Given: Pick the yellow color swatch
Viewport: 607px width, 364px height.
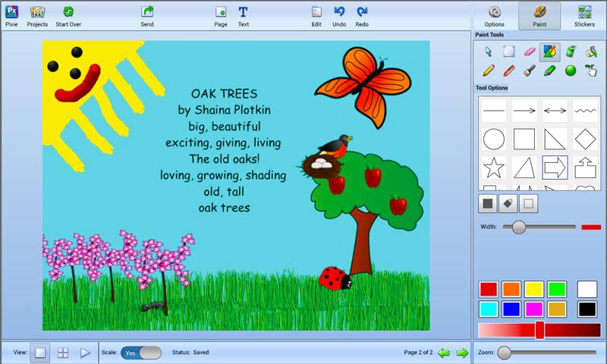Looking at the screenshot, I should [x=534, y=289].
